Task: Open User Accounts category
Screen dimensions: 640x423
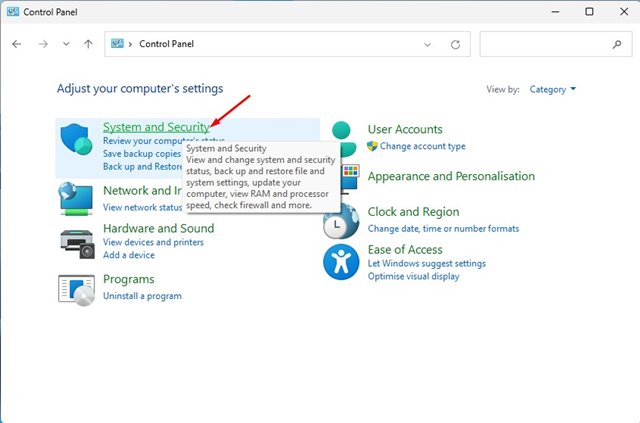Action: pyautogui.click(x=405, y=129)
